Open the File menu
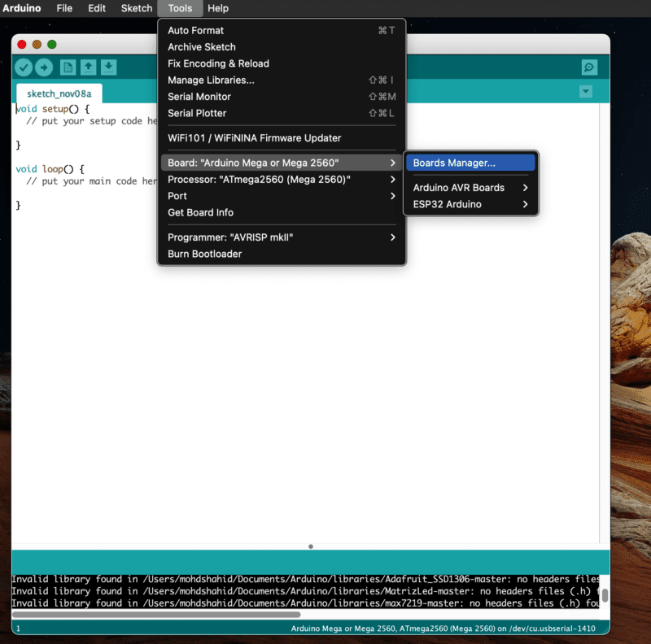651x644 pixels. [64, 8]
